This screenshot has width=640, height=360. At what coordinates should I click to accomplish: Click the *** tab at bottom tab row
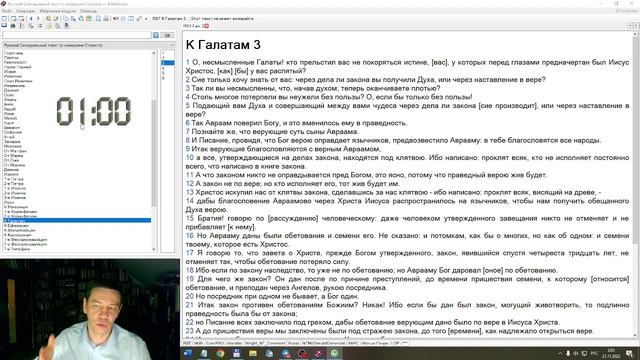coord(405,343)
